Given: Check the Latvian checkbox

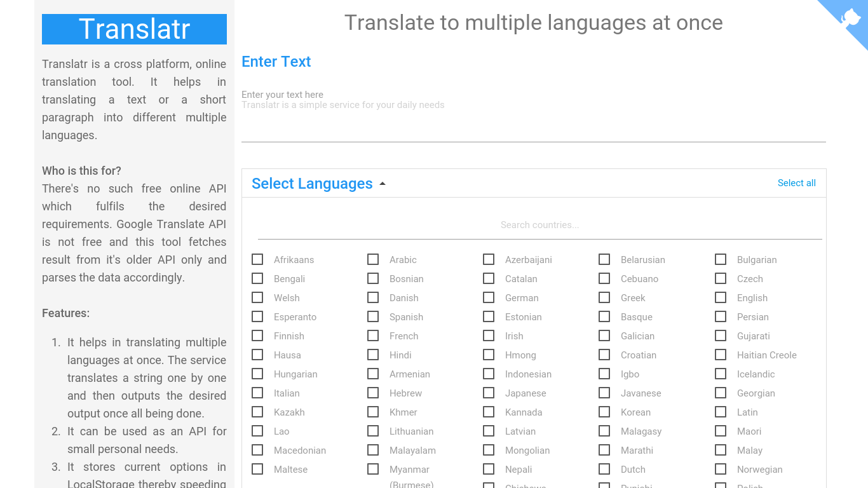Looking at the screenshot, I should (x=489, y=431).
